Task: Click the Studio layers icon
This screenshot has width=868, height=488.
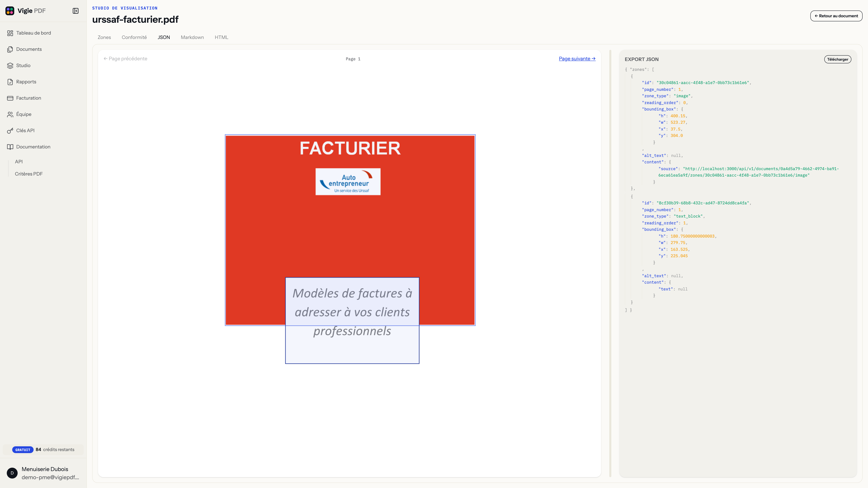Action: click(10, 65)
